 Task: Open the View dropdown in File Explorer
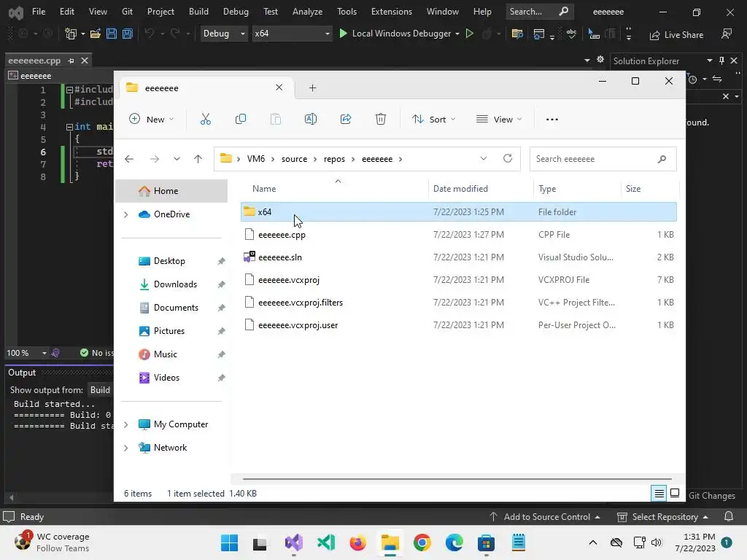click(499, 119)
